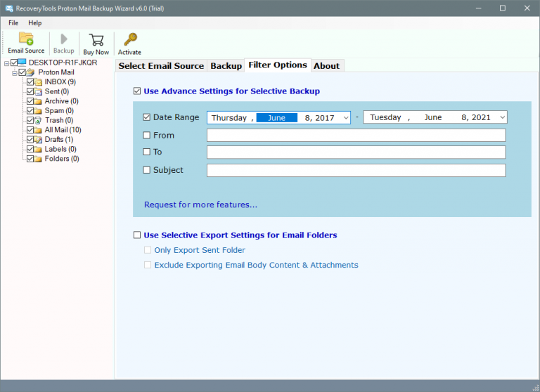Click the window resize grip corner
The image size is (540, 392).
(536, 388)
